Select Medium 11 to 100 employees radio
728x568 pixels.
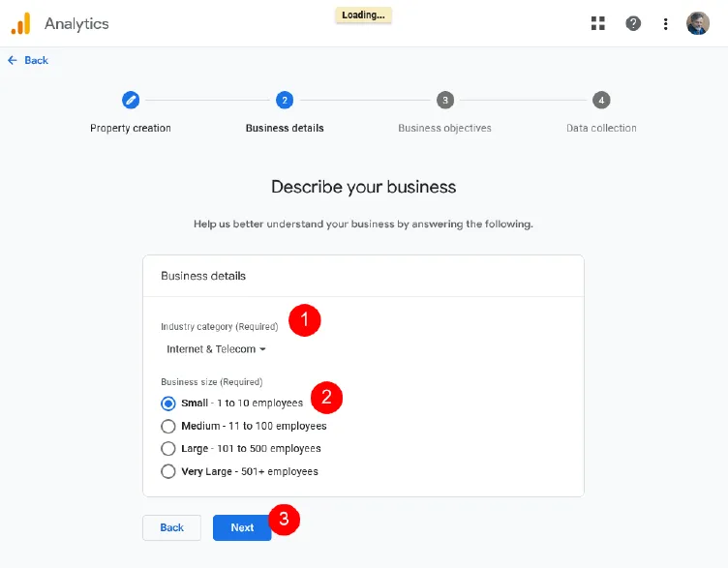[x=168, y=426]
